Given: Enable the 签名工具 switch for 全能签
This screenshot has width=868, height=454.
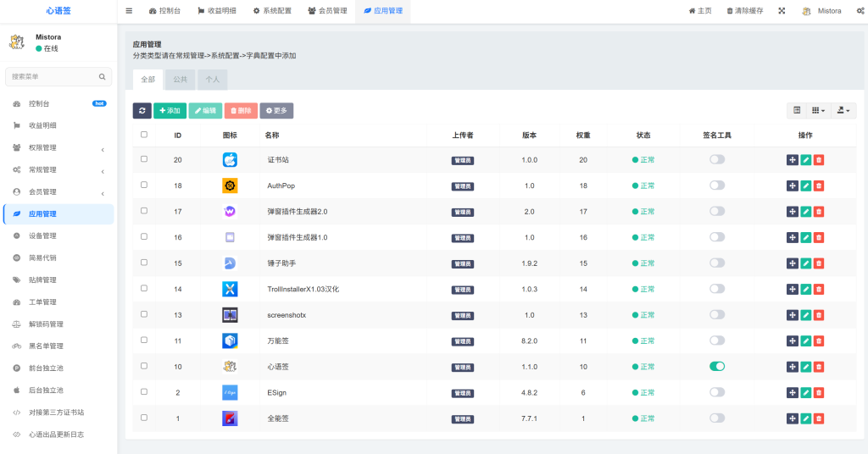Looking at the screenshot, I should 717,418.
